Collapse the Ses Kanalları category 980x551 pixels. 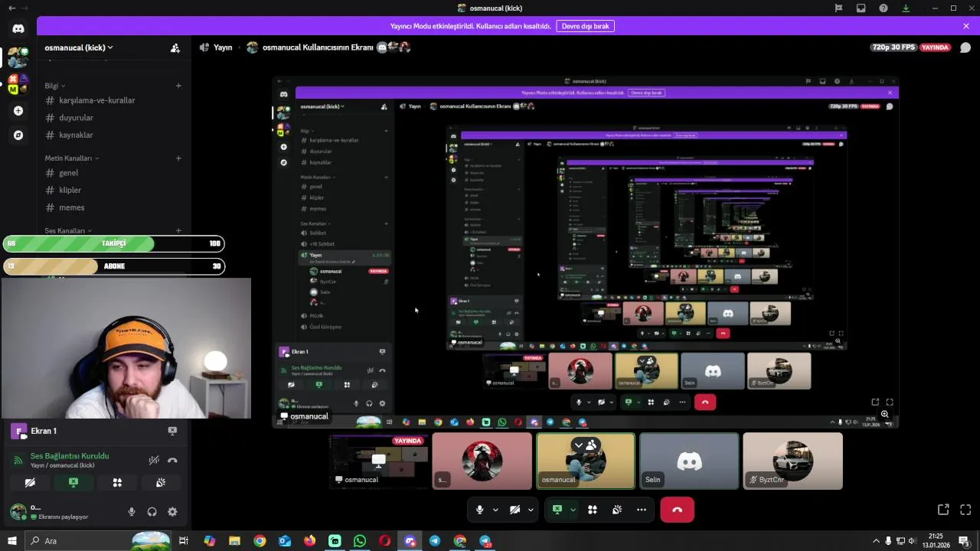[x=68, y=230]
